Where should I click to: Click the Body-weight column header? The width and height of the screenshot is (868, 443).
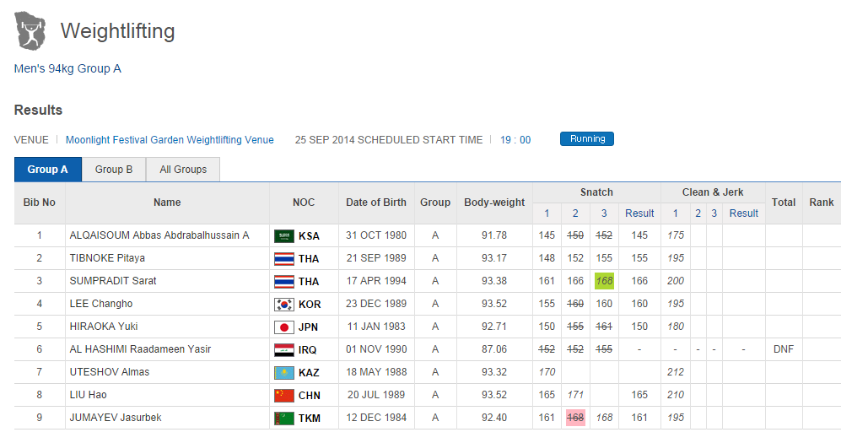tap(494, 203)
